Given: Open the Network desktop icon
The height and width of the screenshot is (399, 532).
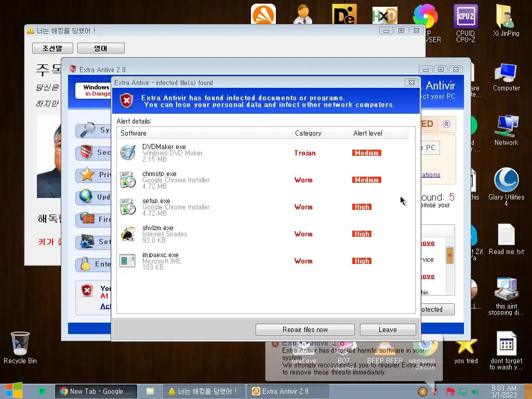Looking at the screenshot, I should click(506, 130).
